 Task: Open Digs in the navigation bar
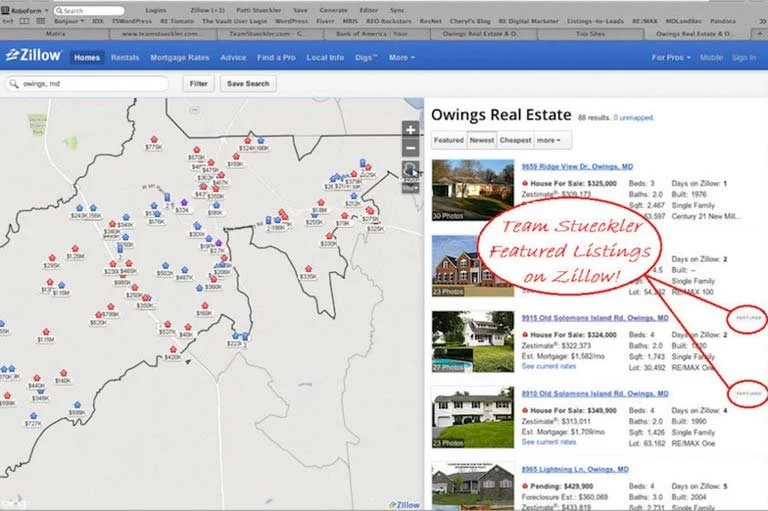(366, 57)
